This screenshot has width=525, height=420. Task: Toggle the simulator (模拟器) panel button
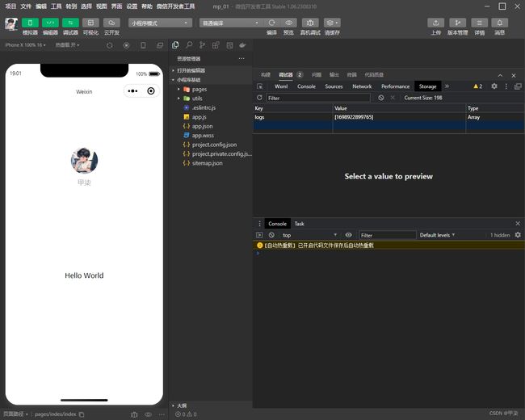point(30,23)
